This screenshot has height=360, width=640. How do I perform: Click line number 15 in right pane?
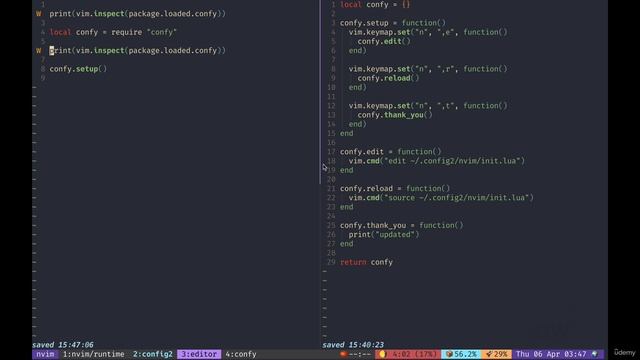331,133
